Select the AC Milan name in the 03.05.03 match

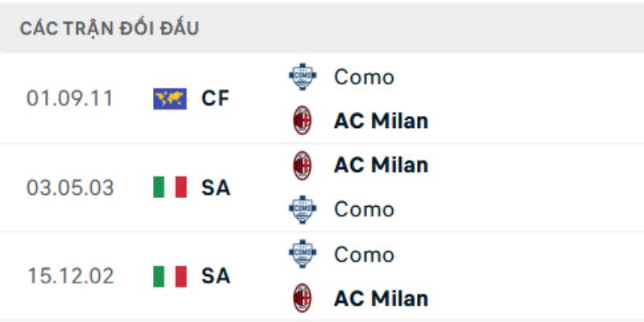(381, 165)
